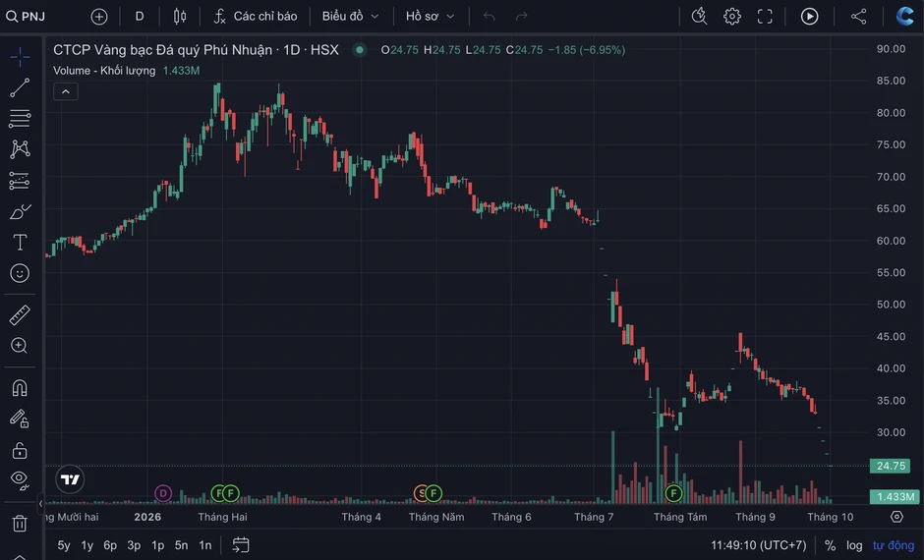Toggle magnet mode snapping

[x=20, y=388]
